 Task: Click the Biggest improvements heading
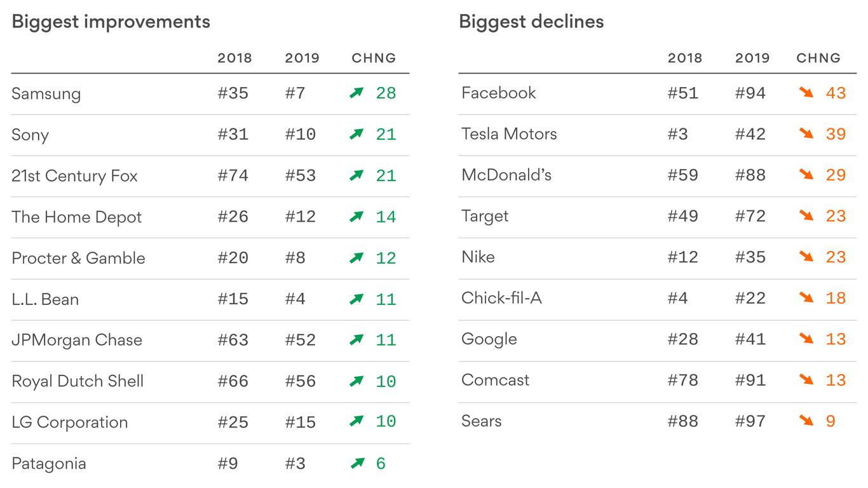coord(111,22)
